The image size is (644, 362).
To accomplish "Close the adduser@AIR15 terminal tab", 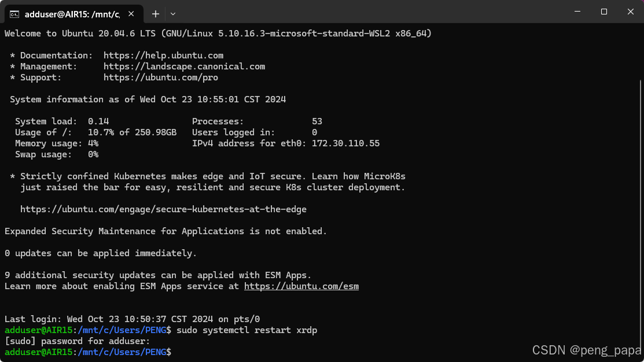I will [131, 14].
